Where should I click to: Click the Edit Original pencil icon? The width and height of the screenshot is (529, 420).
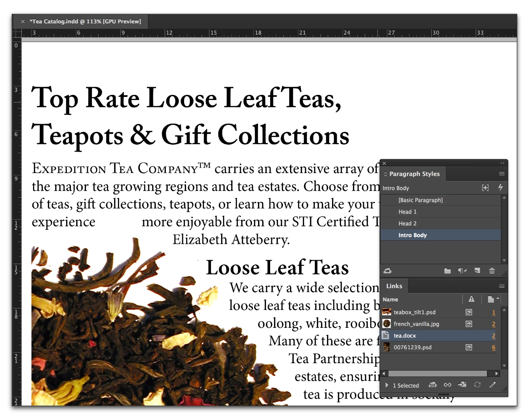point(492,385)
